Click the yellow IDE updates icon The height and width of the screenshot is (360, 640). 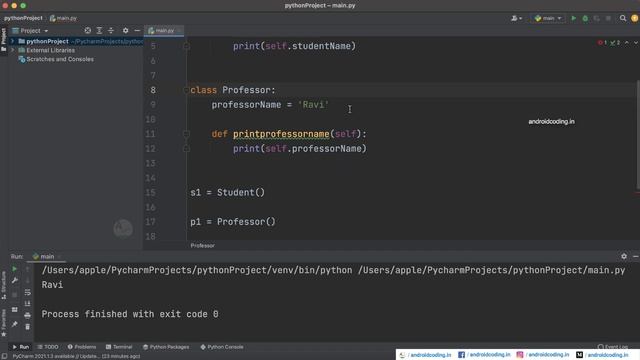tap(635, 18)
